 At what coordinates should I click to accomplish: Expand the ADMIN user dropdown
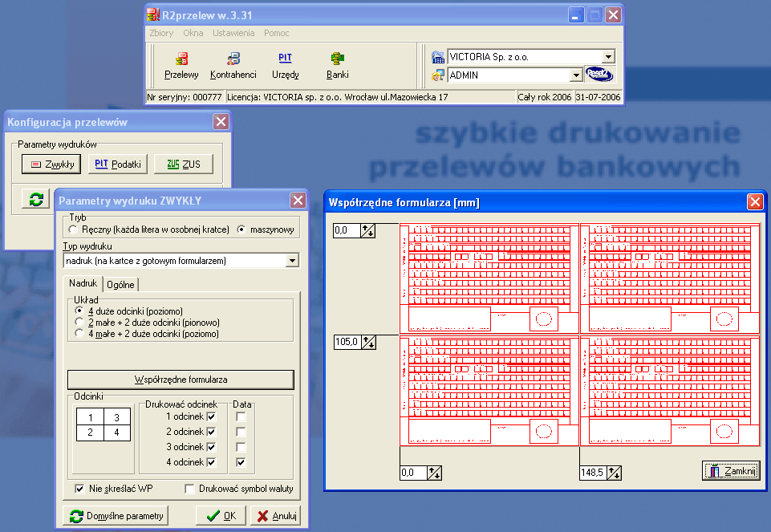[576, 75]
